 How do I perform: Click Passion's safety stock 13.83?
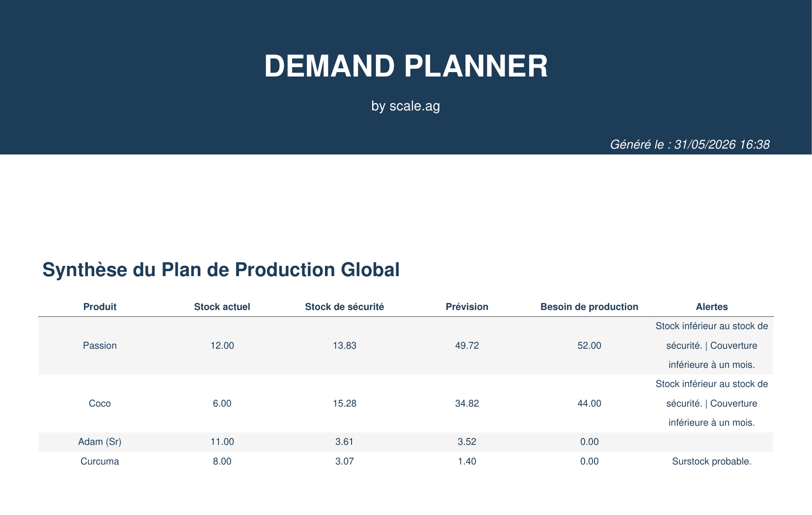tap(345, 346)
